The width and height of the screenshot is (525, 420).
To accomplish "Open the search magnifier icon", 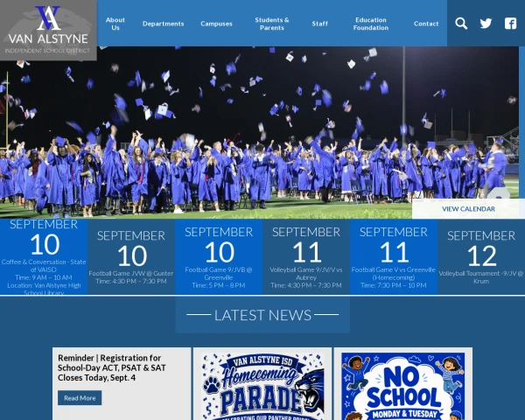I will click(x=461, y=24).
